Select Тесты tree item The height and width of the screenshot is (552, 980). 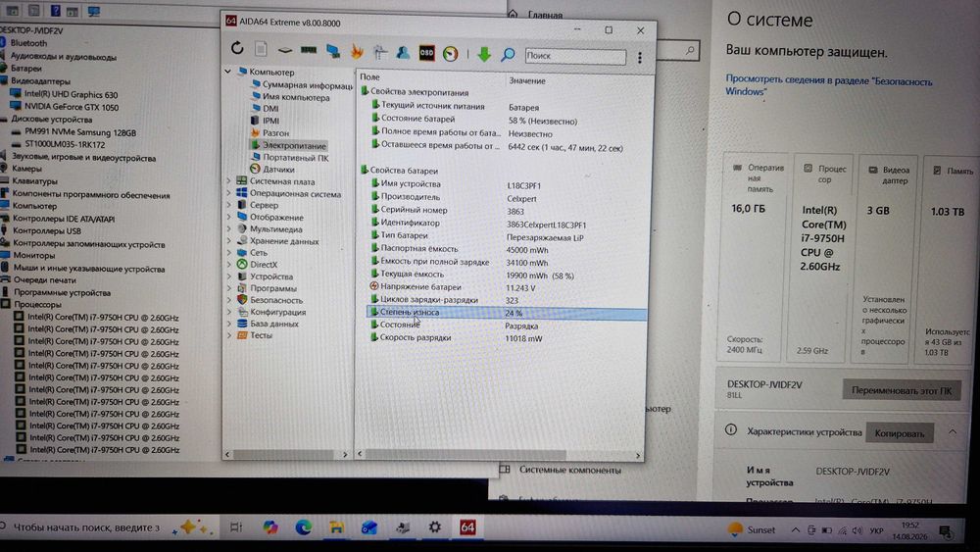point(255,335)
